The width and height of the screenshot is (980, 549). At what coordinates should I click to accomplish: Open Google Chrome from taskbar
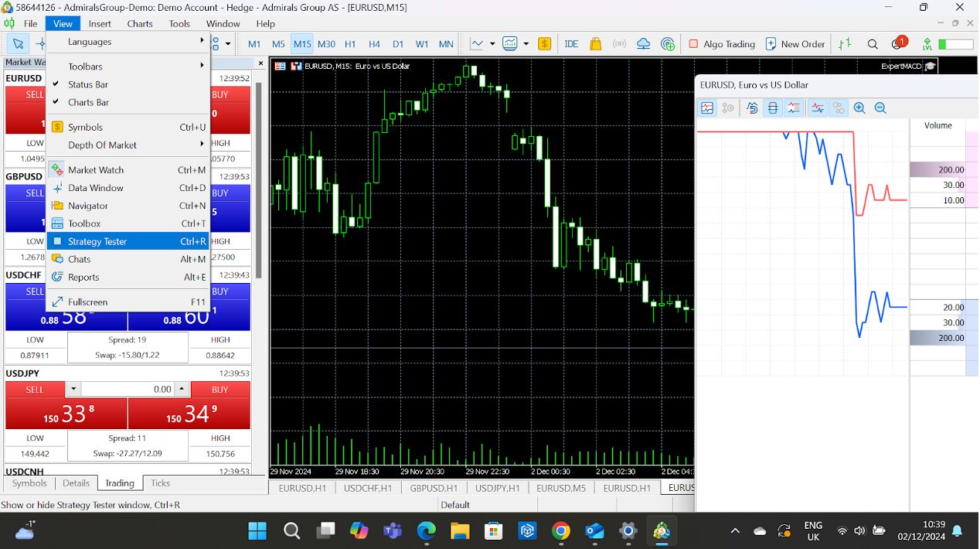point(561,530)
